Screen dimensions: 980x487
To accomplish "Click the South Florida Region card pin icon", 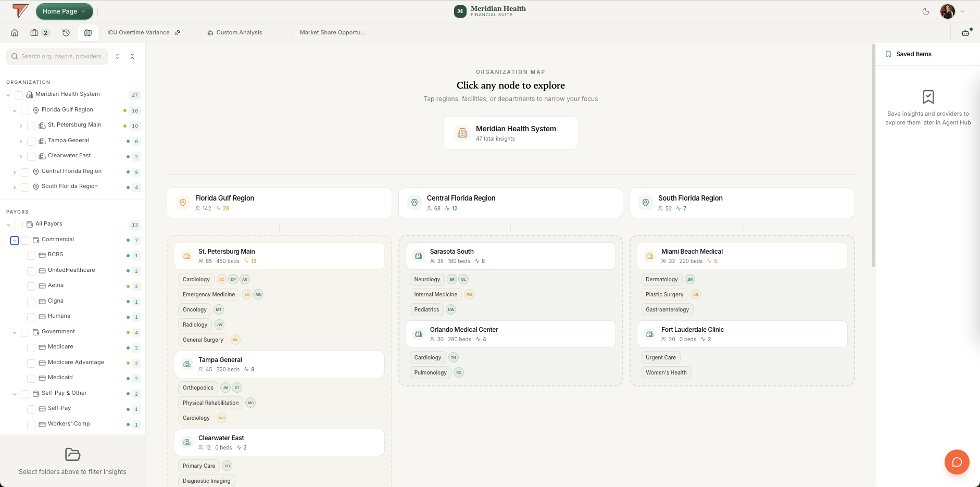I will tap(646, 203).
